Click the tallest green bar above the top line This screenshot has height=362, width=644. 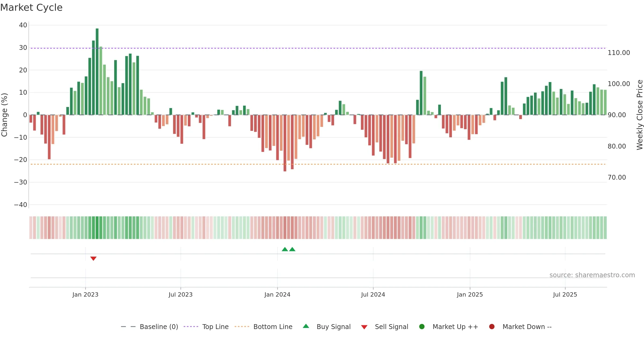tap(97, 72)
